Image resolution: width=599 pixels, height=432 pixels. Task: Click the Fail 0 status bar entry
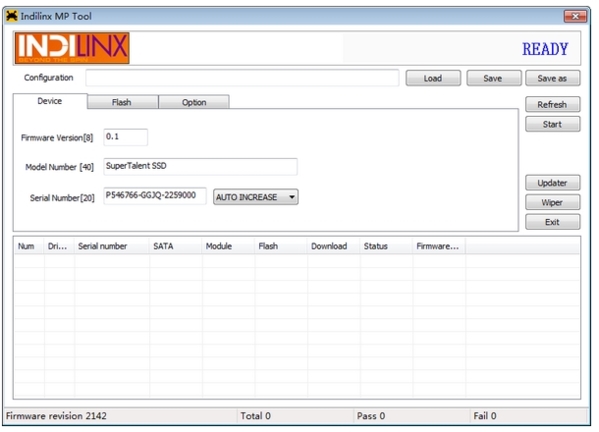pyautogui.click(x=485, y=416)
